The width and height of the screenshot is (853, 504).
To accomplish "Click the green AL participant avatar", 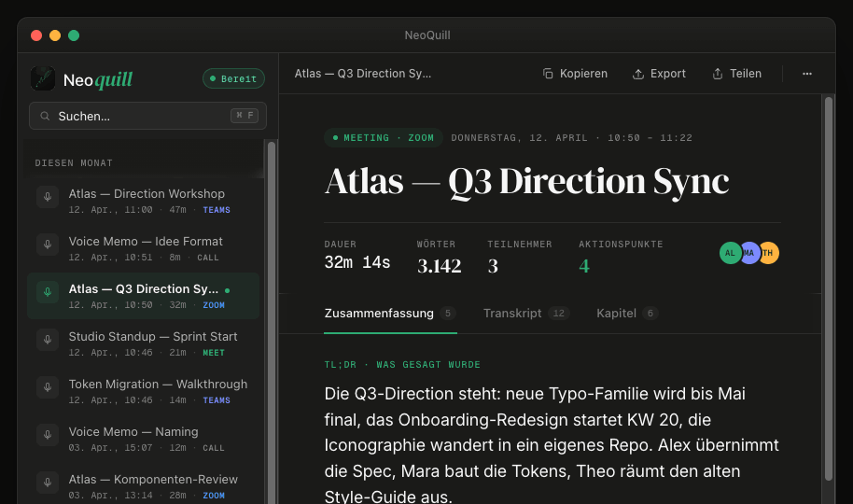I will pos(730,253).
